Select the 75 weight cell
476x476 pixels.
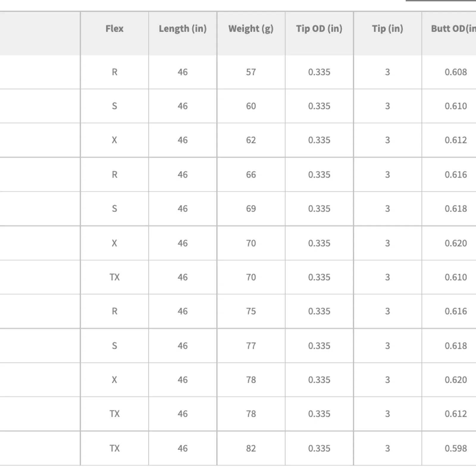(x=251, y=311)
